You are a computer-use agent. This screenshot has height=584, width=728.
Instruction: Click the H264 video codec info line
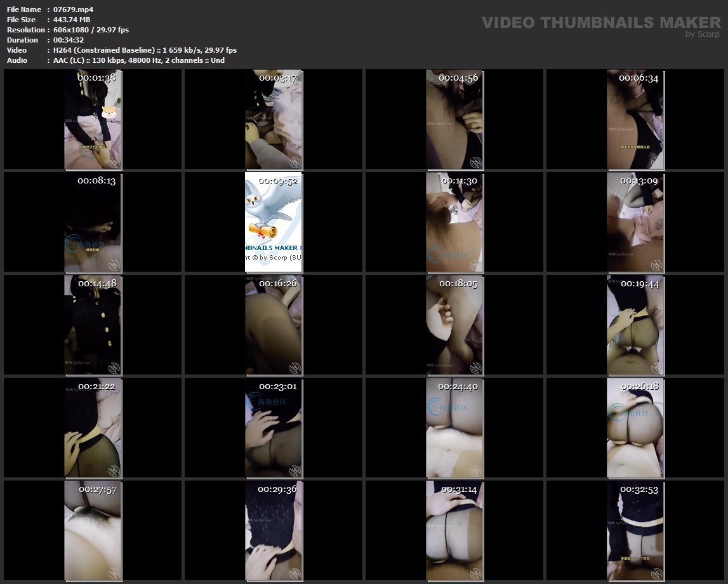(x=145, y=50)
